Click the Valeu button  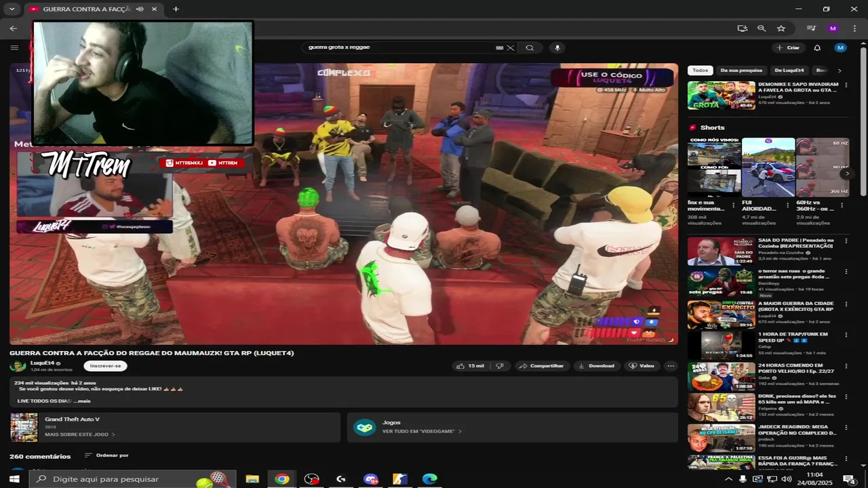[x=642, y=365]
